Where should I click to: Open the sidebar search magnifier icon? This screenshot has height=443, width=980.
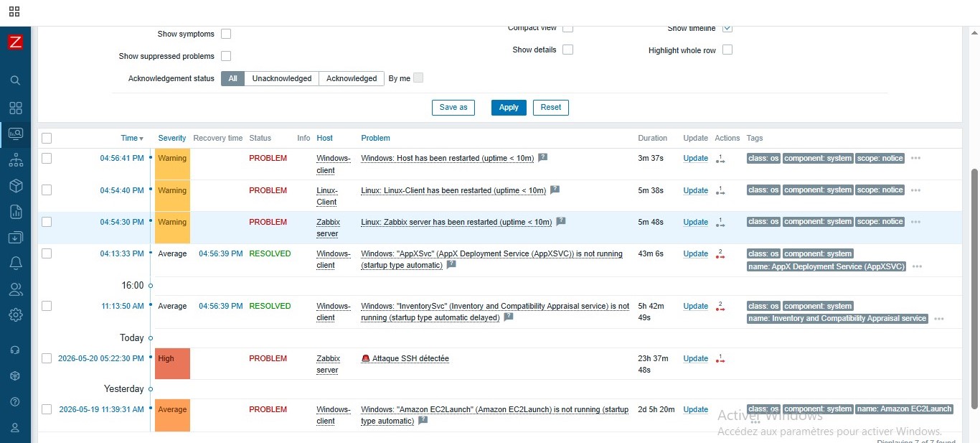(x=15, y=80)
